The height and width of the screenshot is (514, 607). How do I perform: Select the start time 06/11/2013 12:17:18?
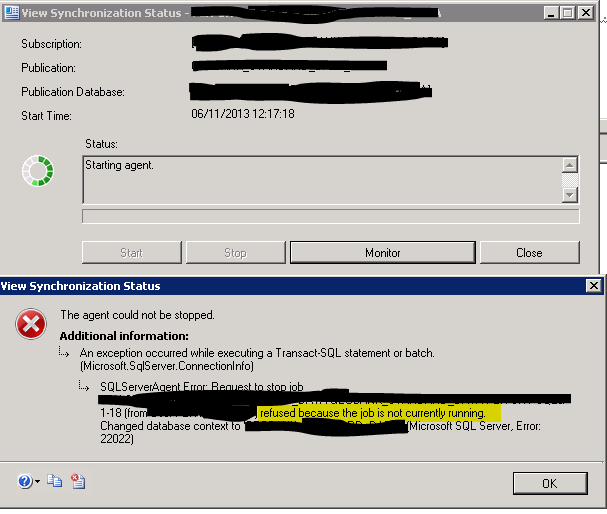pos(243,114)
